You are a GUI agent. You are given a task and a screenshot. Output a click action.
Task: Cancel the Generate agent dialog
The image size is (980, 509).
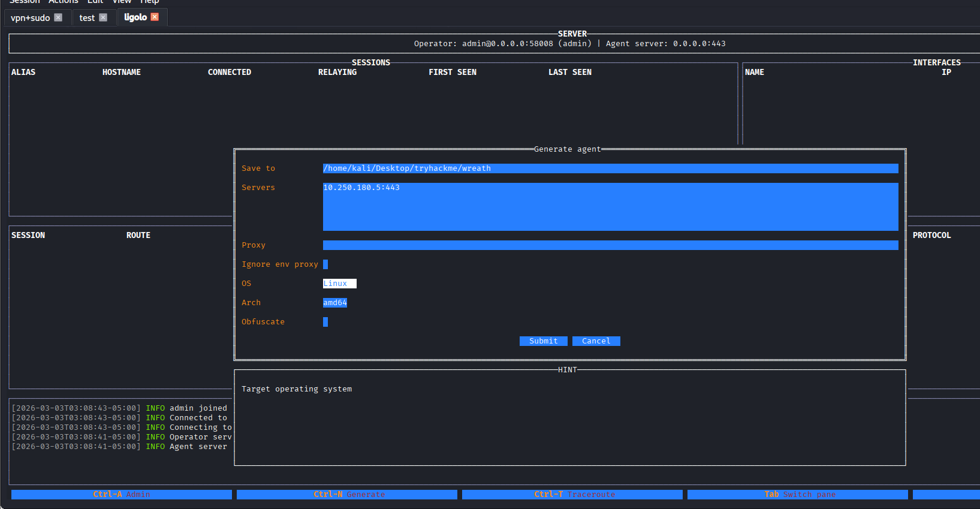tap(596, 341)
